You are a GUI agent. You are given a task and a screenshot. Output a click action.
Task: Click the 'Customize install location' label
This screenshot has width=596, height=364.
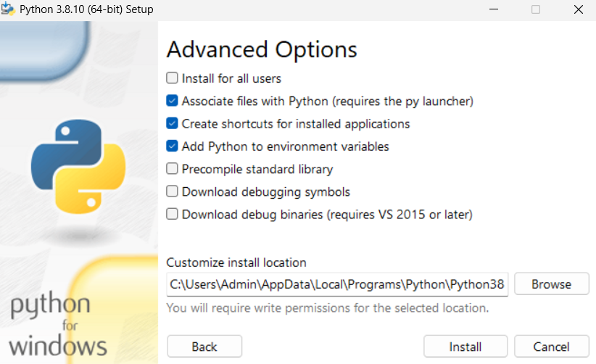tap(236, 262)
